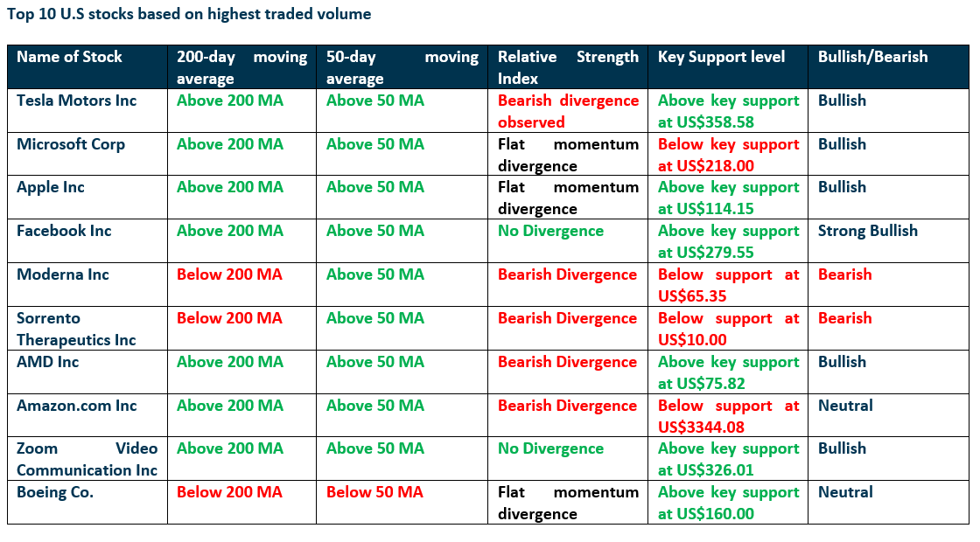Click 'Above key support at US$160.00'
This screenshot has width=980, height=542.
tap(728, 503)
